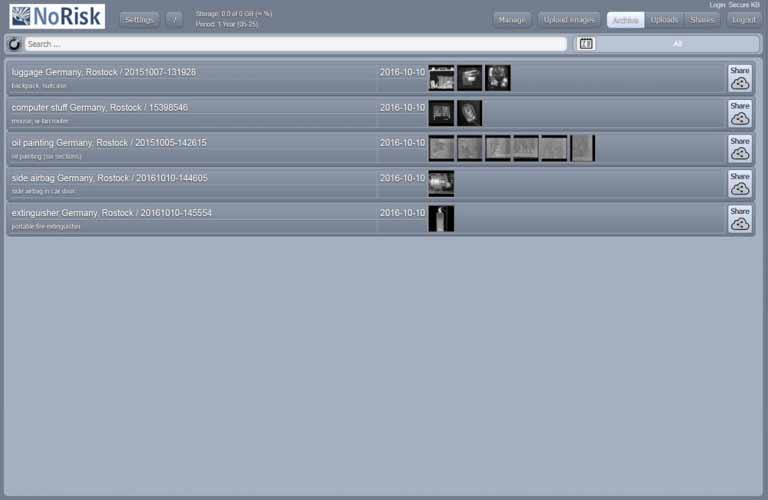Open the All filter dropdown
The image size is (768, 500).
click(677, 44)
